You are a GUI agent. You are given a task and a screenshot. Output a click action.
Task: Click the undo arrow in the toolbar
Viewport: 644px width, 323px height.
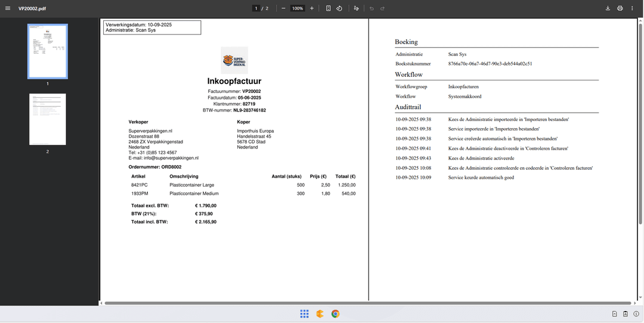coord(371,8)
